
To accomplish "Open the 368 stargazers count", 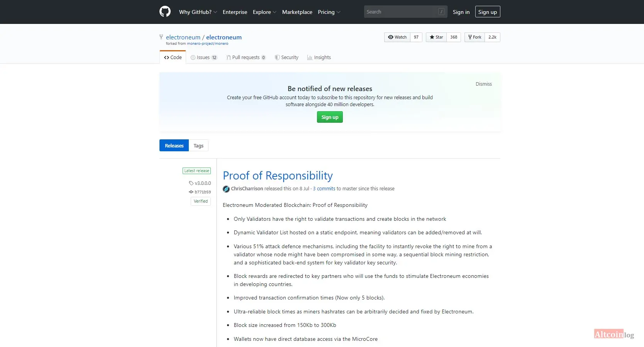I will [x=454, y=37].
